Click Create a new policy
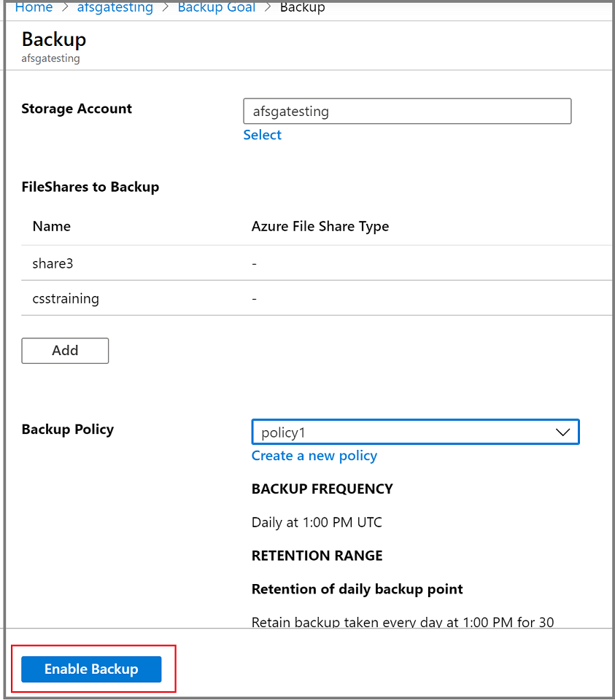 [314, 456]
